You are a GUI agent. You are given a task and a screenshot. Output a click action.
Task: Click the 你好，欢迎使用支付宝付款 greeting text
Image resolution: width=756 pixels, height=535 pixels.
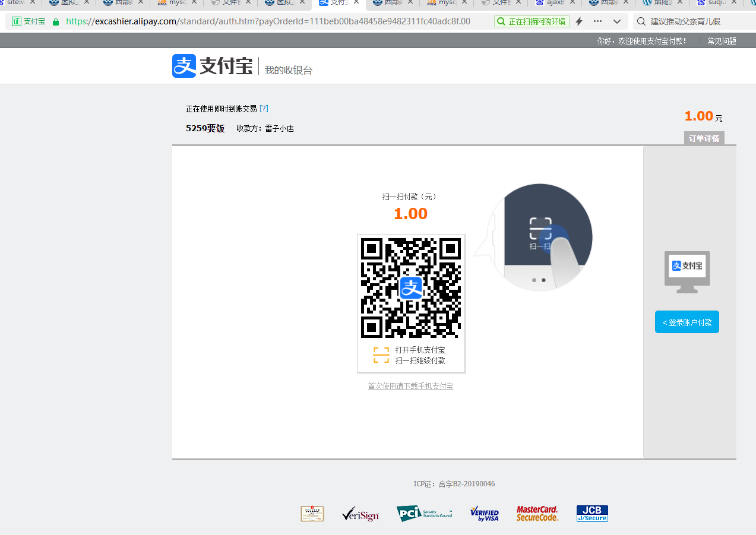point(642,41)
